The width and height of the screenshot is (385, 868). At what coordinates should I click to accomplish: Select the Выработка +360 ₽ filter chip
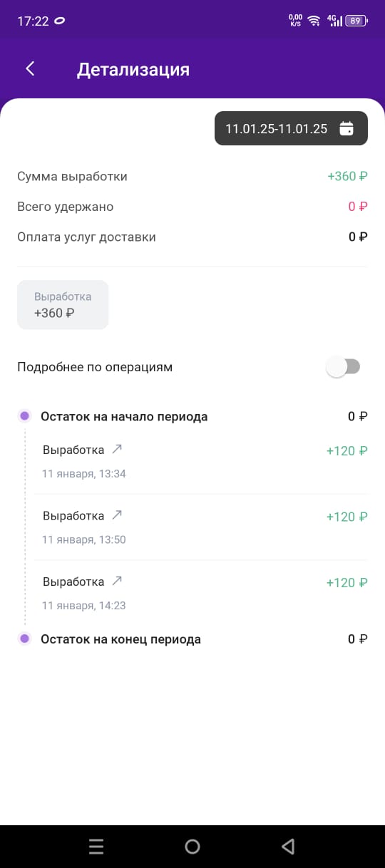63,305
